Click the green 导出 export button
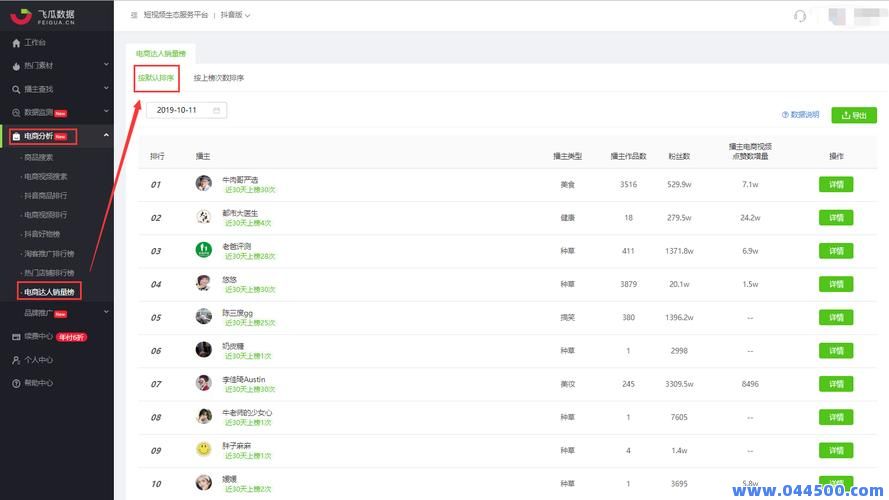Viewport: 889px width, 500px height. pos(853,115)
